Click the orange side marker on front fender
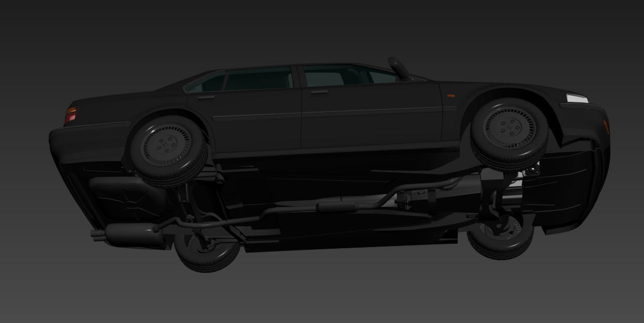 pos(451,96)
